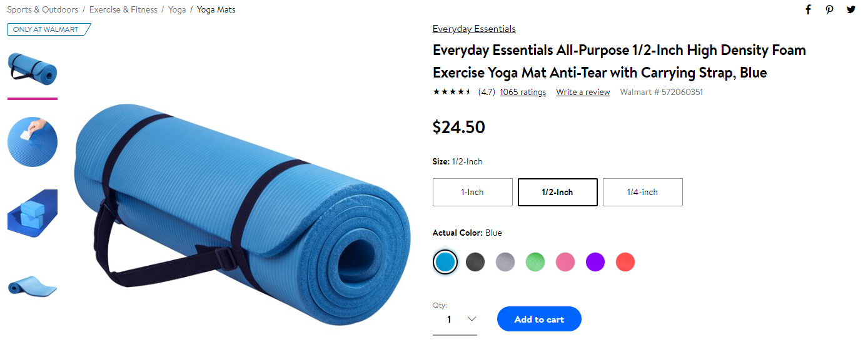Pick the 1/4-inch size option
This screenshot has width=868, height=347.
pyautogui.click(x=643, y=192)
